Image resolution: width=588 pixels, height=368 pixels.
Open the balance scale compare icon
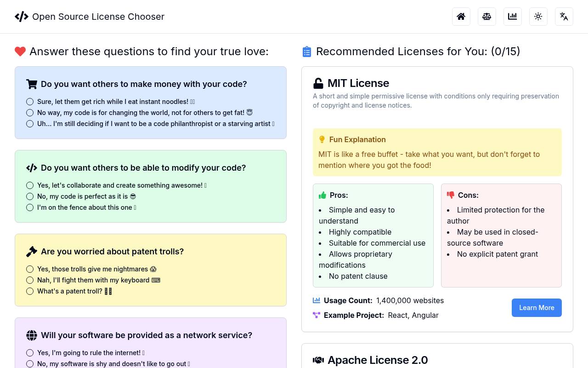(487, 17)
